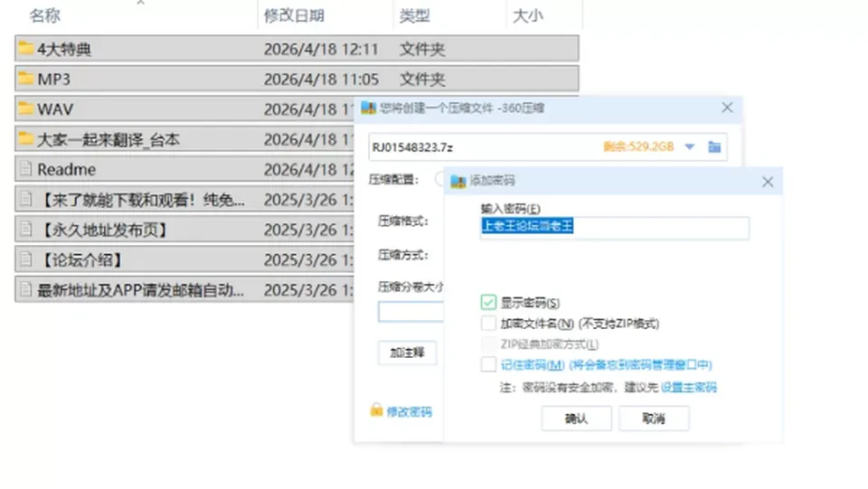This screenshot has height=489, width=868.
Task: Select the 【论坛介绍】 file name
Action: click(81, 259)
